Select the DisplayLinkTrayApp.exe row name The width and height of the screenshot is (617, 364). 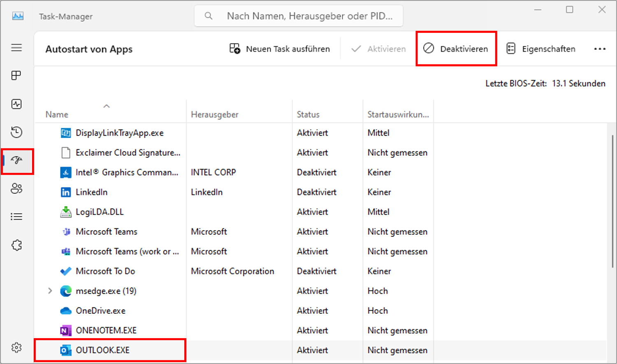coord(120,133)
